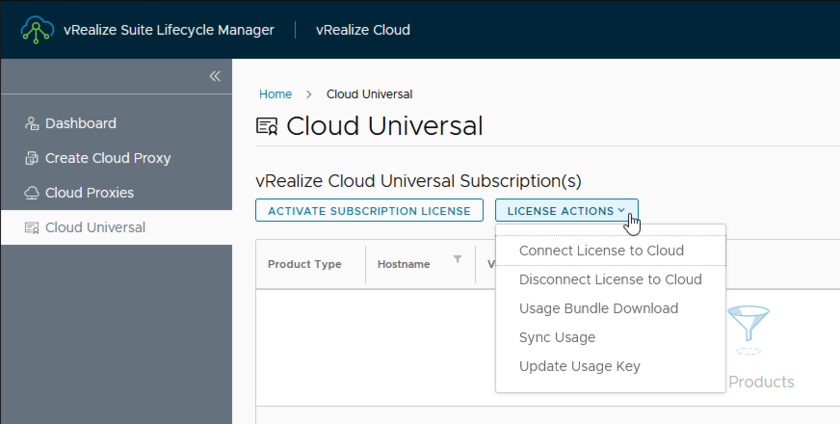840x424 pixels.
Task: Click the Product Type column header
Action: tap(304, 265)
